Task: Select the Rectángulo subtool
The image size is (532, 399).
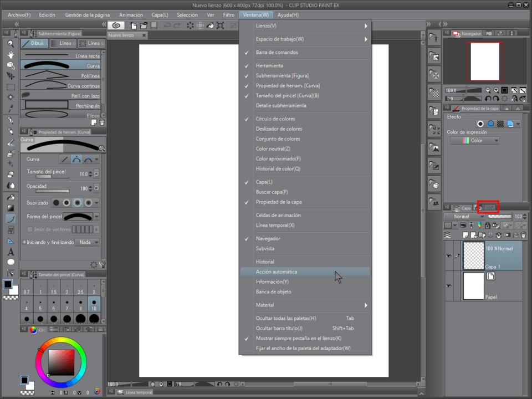Action: [61, 105]
